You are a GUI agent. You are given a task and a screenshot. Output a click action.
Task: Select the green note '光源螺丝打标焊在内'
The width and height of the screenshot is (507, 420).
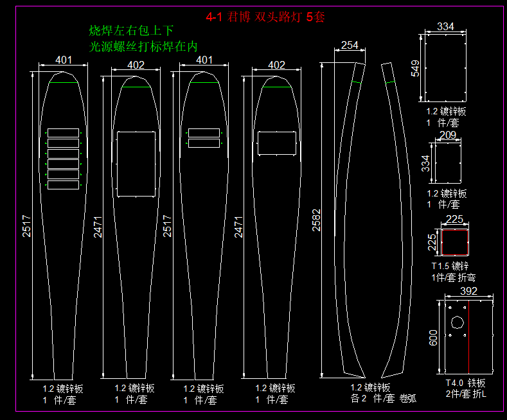click(x=143, y=46)
